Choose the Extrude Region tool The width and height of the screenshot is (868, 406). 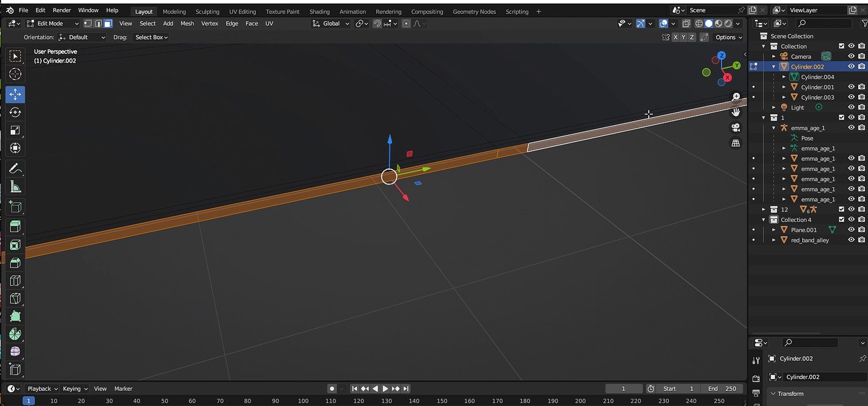pos(15,226)
